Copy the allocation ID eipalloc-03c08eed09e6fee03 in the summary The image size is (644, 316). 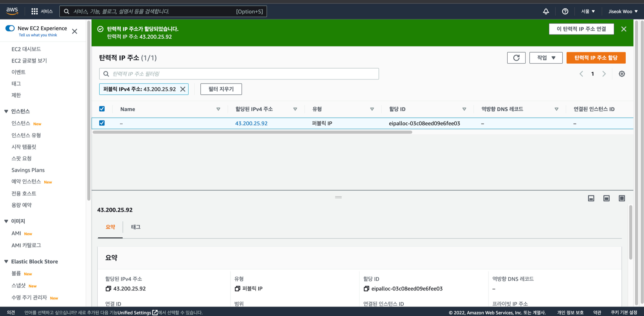[366, 288]
